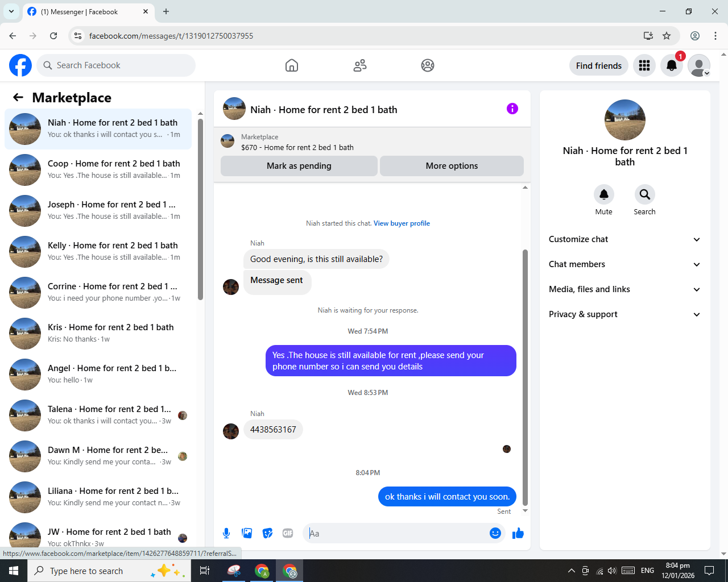Image resolution: width=728 pixels, height=582 pixels.
Task: Bookmark this tab with star icon
Action: pyautogui.click(x=667, y=36)
